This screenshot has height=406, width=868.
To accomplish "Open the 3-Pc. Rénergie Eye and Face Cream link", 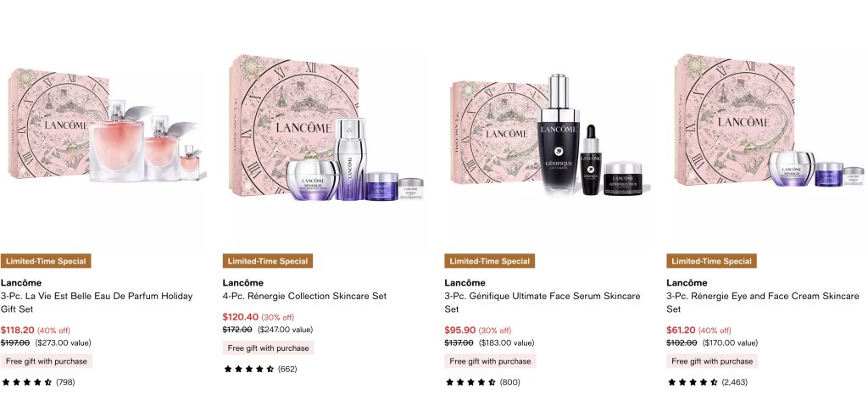I will coord(763,303).
